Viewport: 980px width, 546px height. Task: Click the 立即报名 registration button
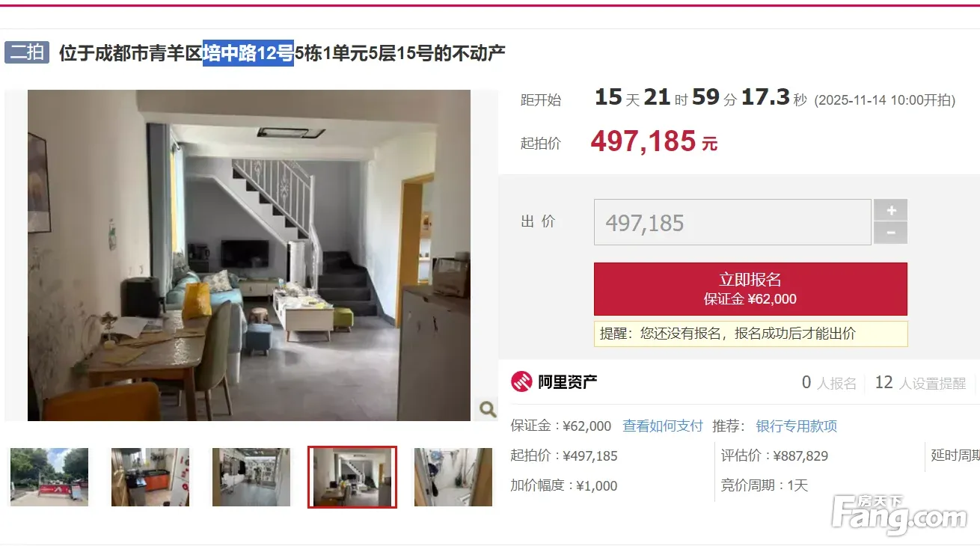(x=750, y=289)
